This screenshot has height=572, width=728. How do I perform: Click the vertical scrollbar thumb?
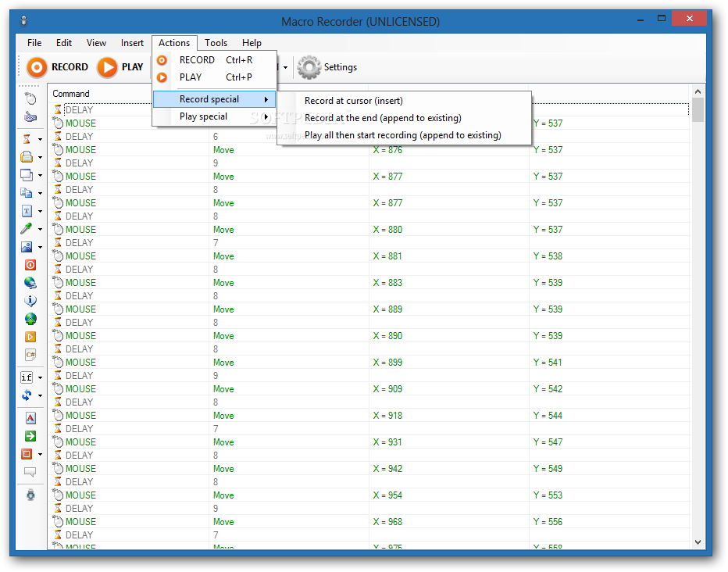coord(698,110)
